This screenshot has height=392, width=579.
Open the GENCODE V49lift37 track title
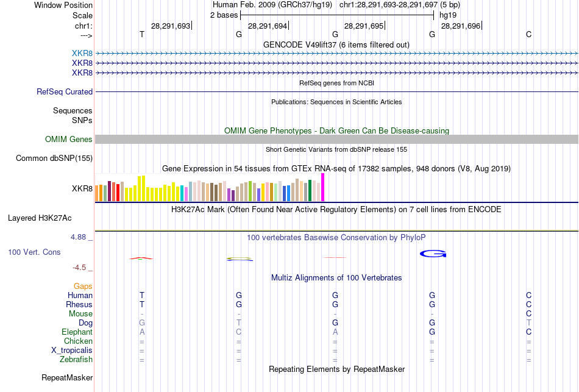tap(336, 45)
